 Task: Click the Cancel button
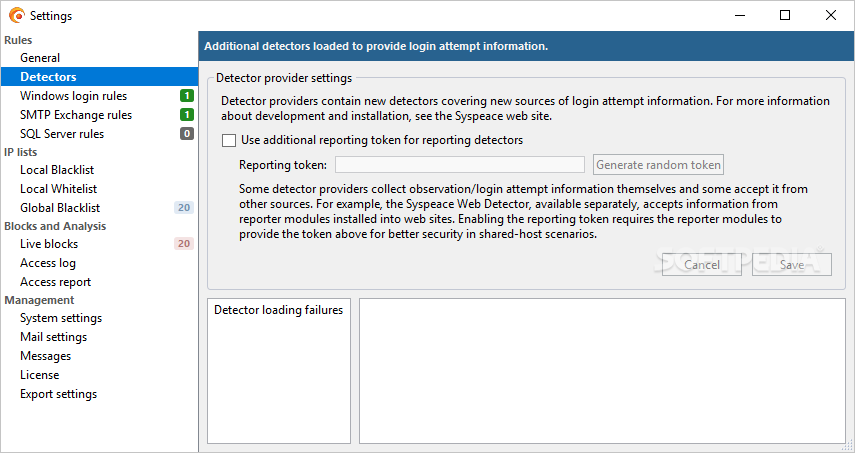pos(702,264)
